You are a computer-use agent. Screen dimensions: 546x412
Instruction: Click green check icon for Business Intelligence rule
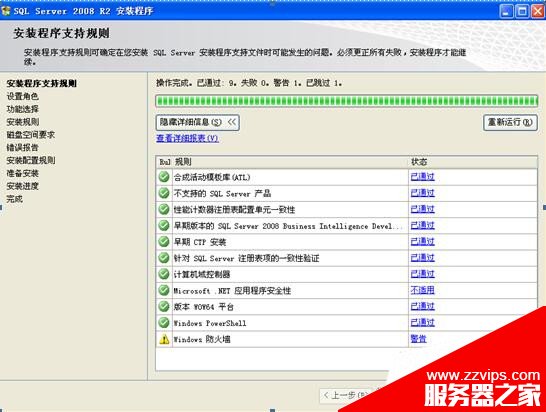coord(164,226)
